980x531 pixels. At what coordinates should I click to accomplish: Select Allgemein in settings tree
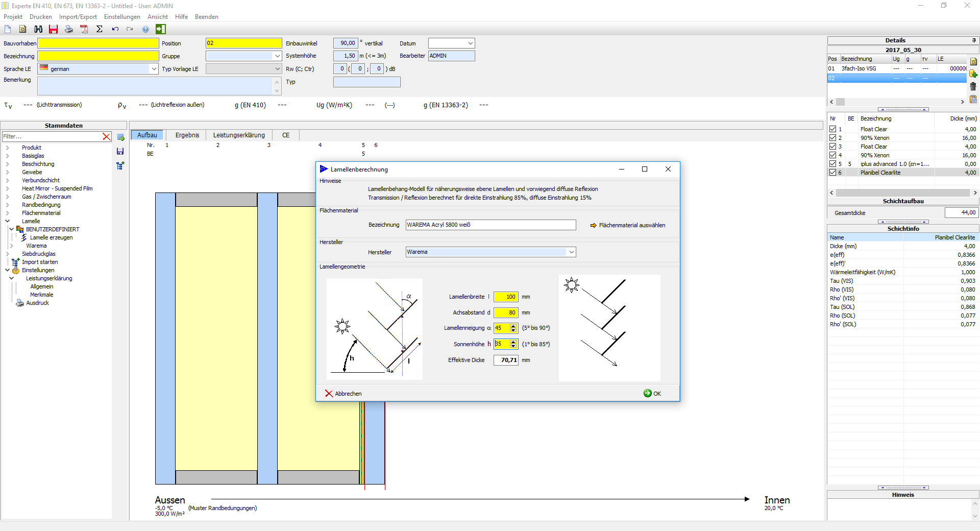(41, 286)
